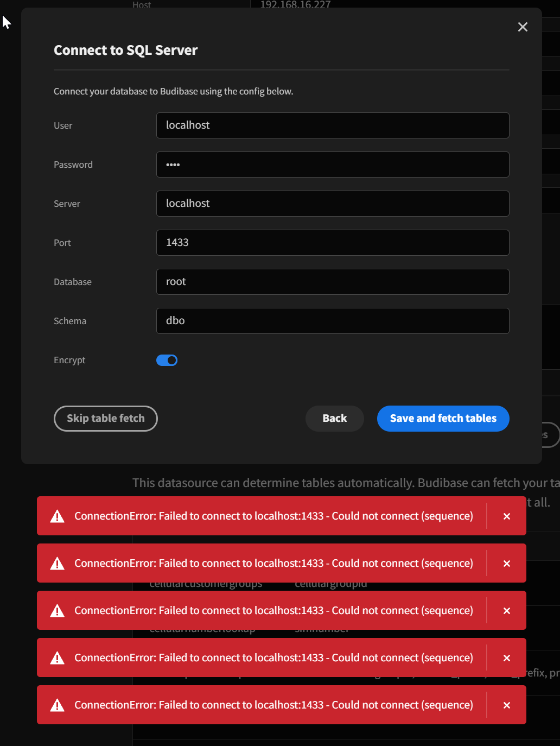The image size is (560, 746).
Task: Click the warning icon on the fourth error notification
Action: click(x=56, y=658)
